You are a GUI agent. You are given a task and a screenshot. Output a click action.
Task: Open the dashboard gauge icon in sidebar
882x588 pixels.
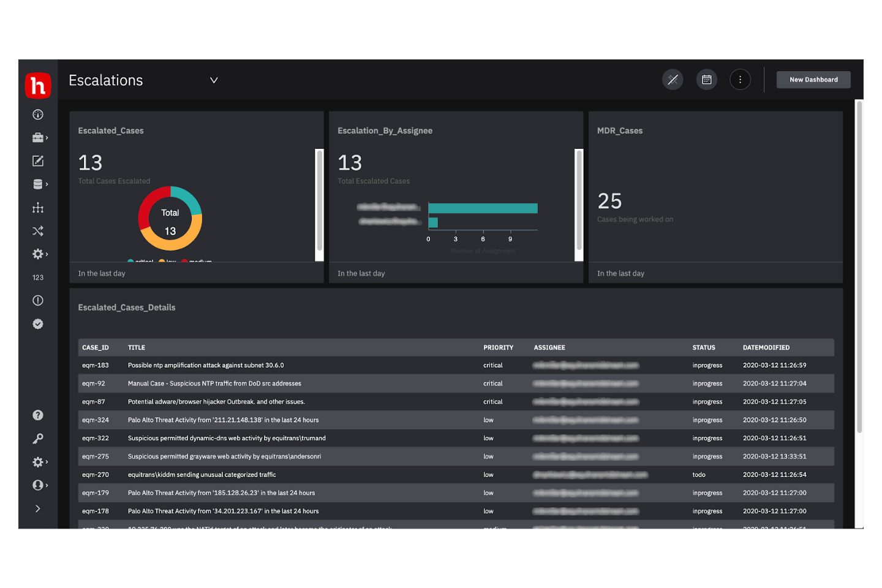[x=38, y=115]
